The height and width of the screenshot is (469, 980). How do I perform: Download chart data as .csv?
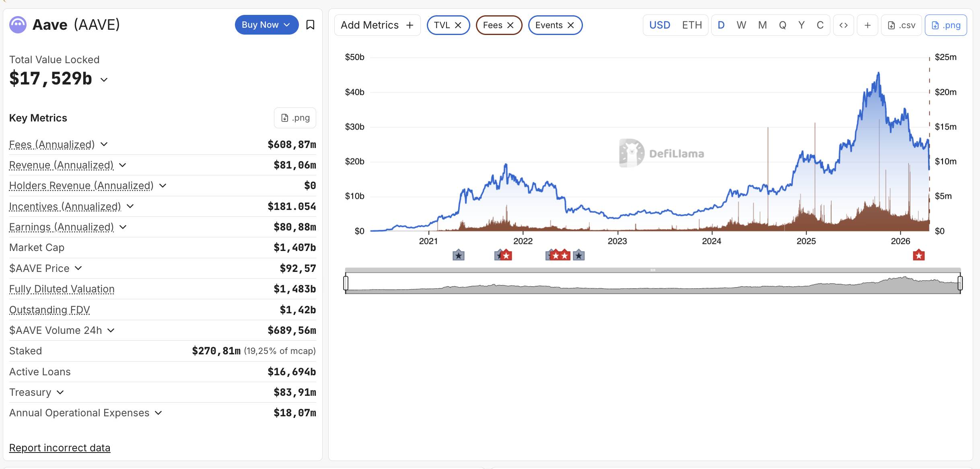(x=901, y=25)
